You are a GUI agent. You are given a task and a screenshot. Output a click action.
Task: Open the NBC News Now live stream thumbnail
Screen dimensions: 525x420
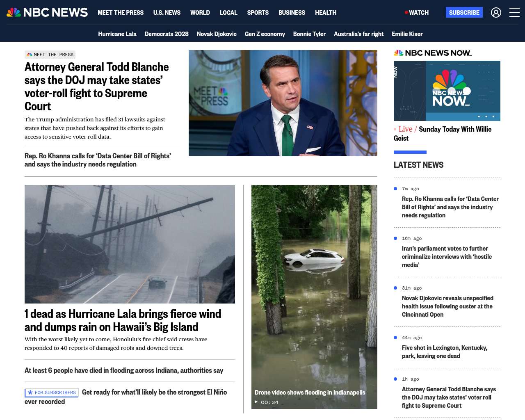tap(447, 91)
